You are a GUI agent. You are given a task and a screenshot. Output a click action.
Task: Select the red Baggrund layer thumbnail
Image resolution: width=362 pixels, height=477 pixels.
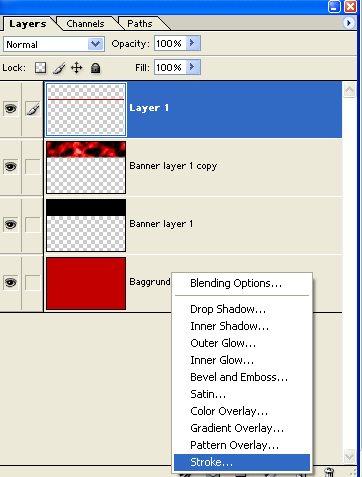86,283
